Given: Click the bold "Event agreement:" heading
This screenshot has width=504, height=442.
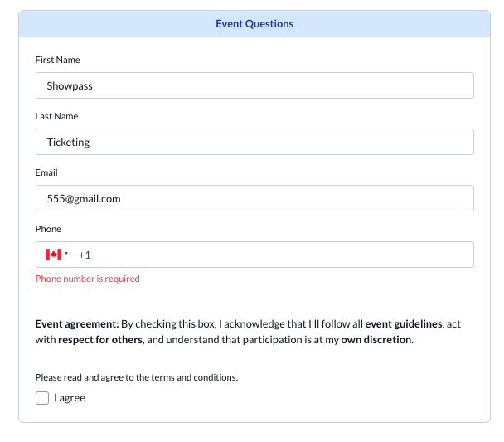Looking at the screenshot, I should click(77, 324).
